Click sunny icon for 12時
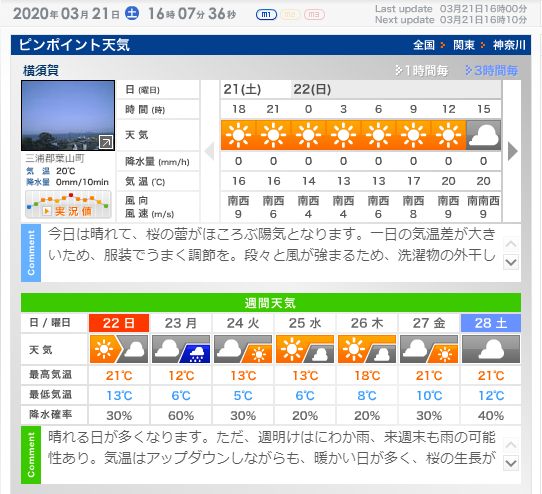Viewport: 542px width, 494px height. pos(448,135)
